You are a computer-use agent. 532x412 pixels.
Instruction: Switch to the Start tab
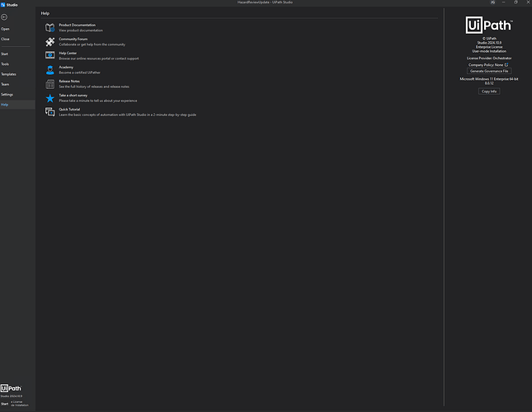click(4, 54)
